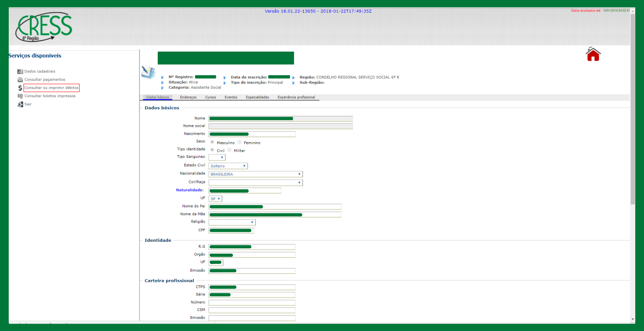Open the Cor/Raça dropdown
The height and width of the screenshot is (331, 644).
[x=255, y=182]
